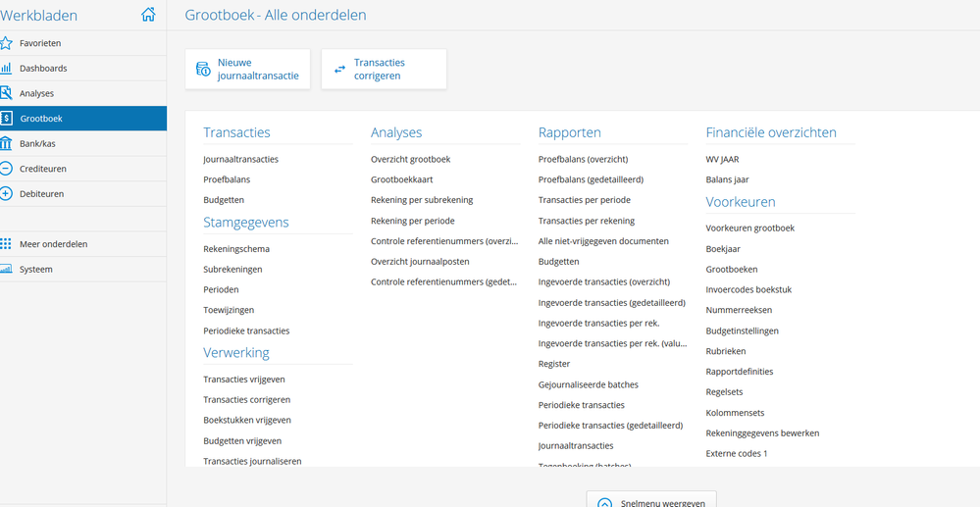
Task: Click the Nieuwe journaaltransactie button
Action: pos(247,69)
